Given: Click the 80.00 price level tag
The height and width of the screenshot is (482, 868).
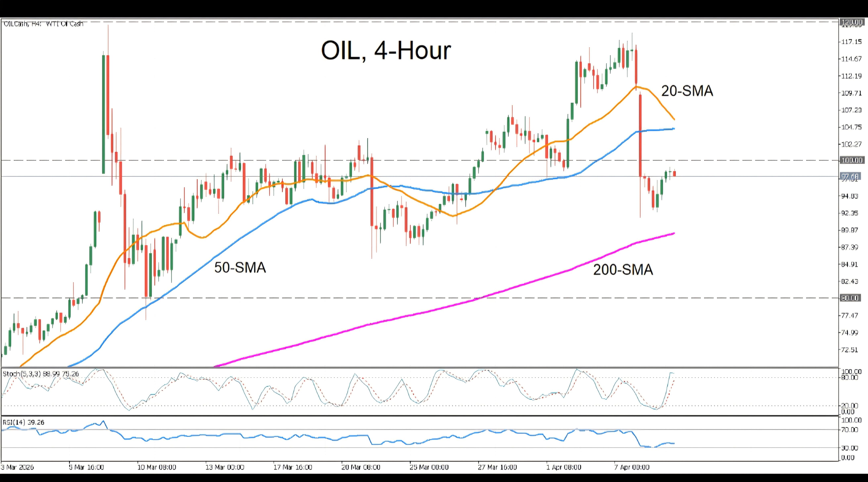Looking at the screenshot, I should click(851, 298).
